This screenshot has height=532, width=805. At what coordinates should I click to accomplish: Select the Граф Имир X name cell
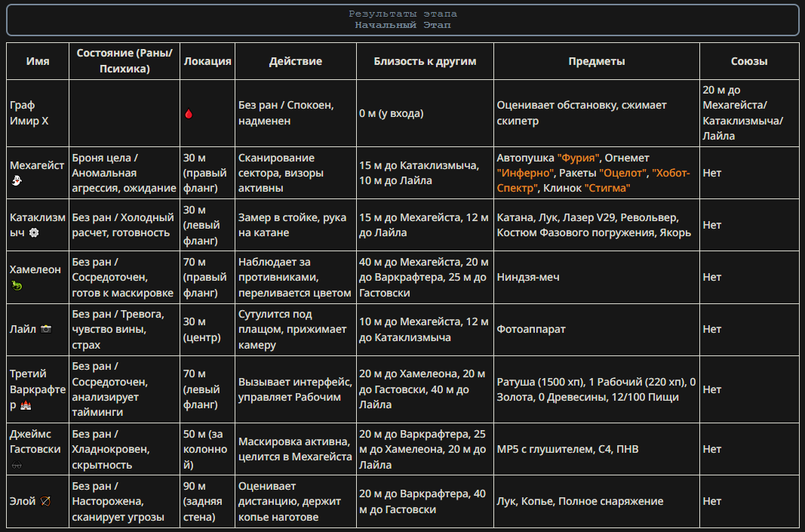38,113
